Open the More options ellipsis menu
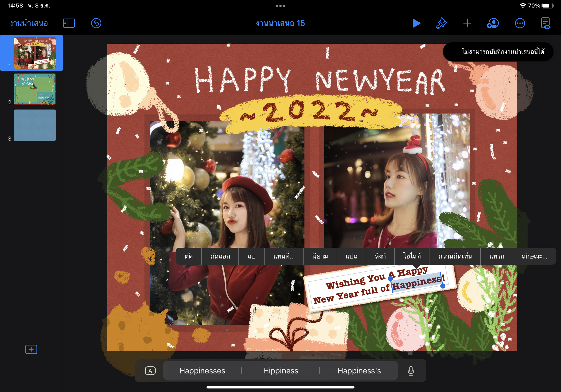Screen dimensions: 561x392 [x=520, y=23]
